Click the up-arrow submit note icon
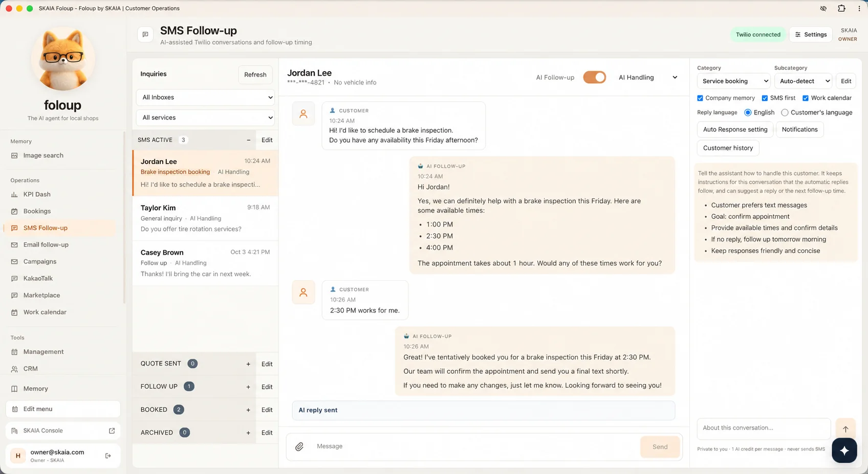Viewport: 868px width, 474px height. pyautogui.click(x=845, y=429)
